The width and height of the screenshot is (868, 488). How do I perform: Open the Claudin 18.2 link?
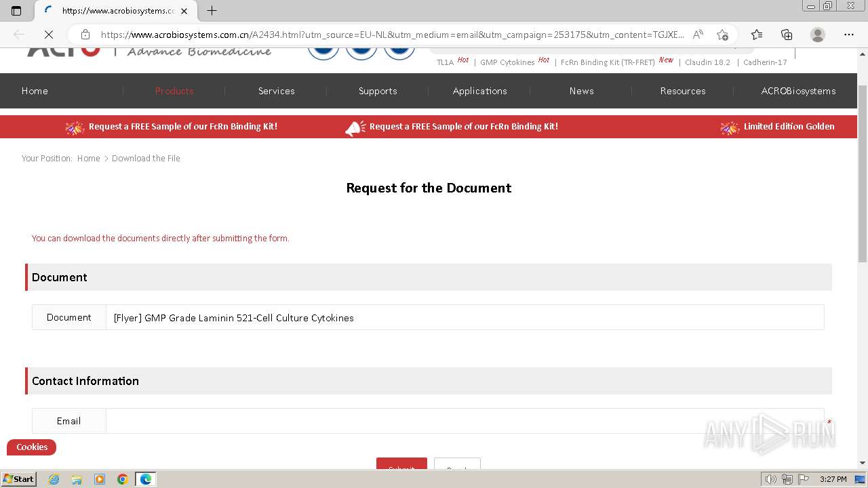click(x=707, y=62)
